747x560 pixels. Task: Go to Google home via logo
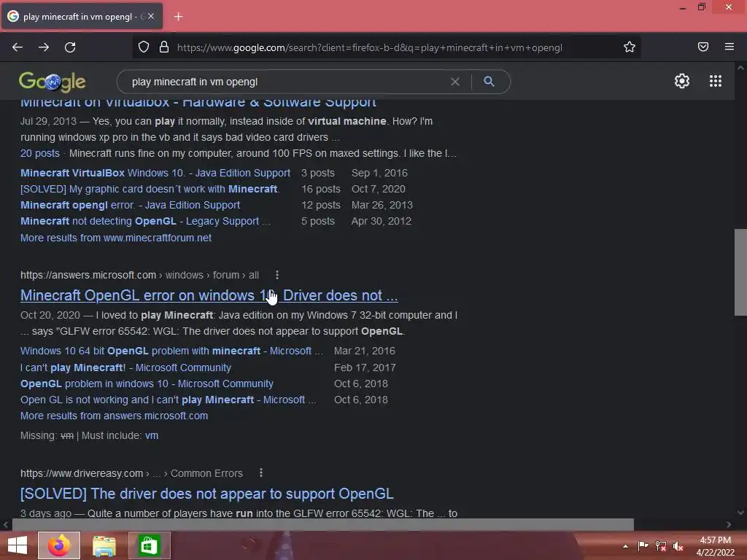(x=52, y=82)
